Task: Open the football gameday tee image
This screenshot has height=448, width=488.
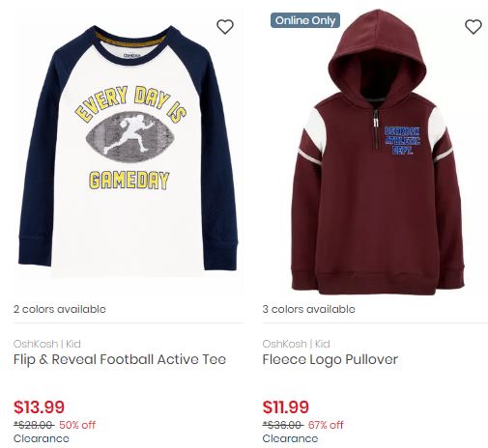Action: 128,152
